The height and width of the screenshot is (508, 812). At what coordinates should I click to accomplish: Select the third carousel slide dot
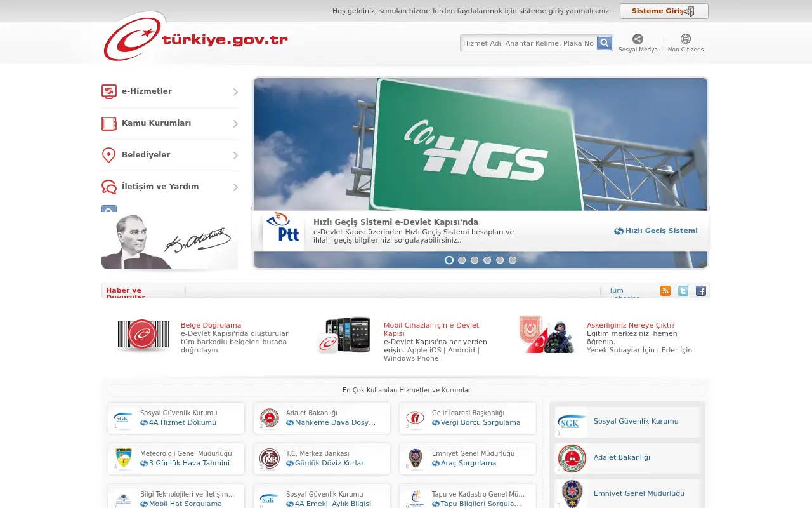[475, 260]
